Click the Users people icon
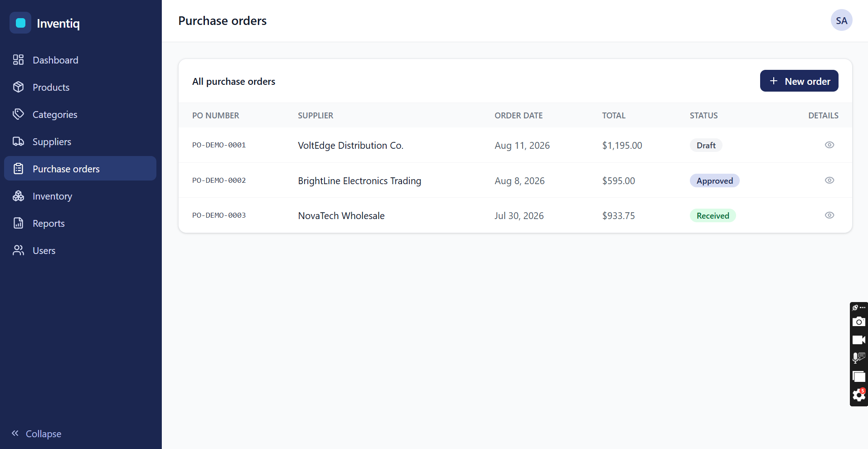 18,250
